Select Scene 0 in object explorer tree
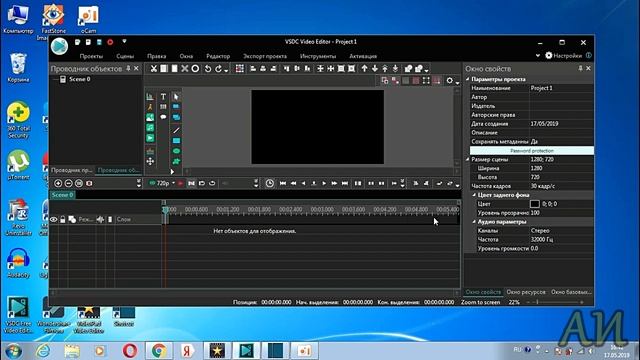This screenshot has height=360, width=640. click(x=80, y=79)
